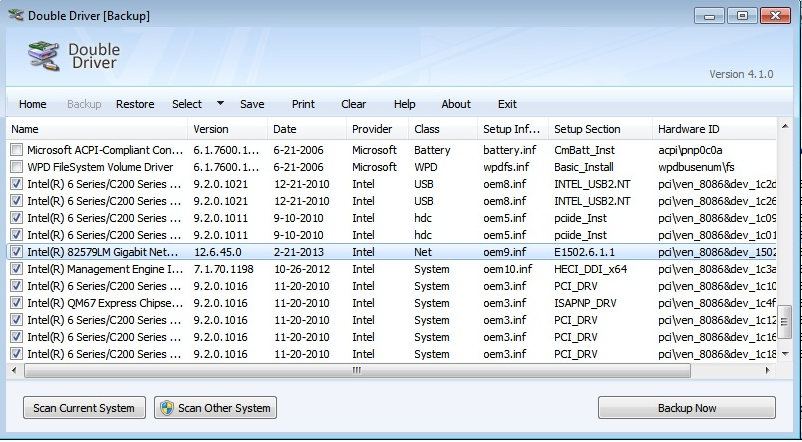Select the 'WPD FileSystem Volume Driver' name

[x=100, y=167]
